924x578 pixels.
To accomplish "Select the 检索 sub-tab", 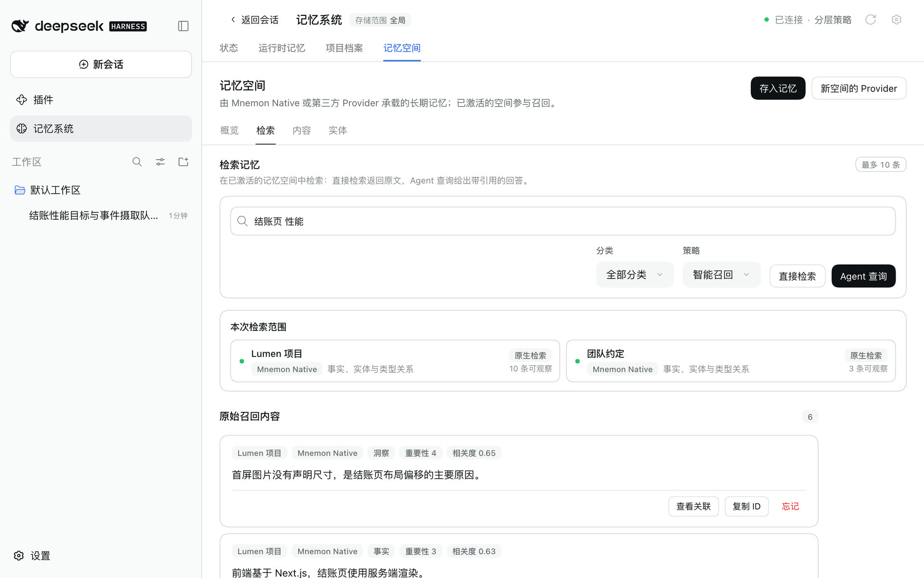I will (266, 131).
